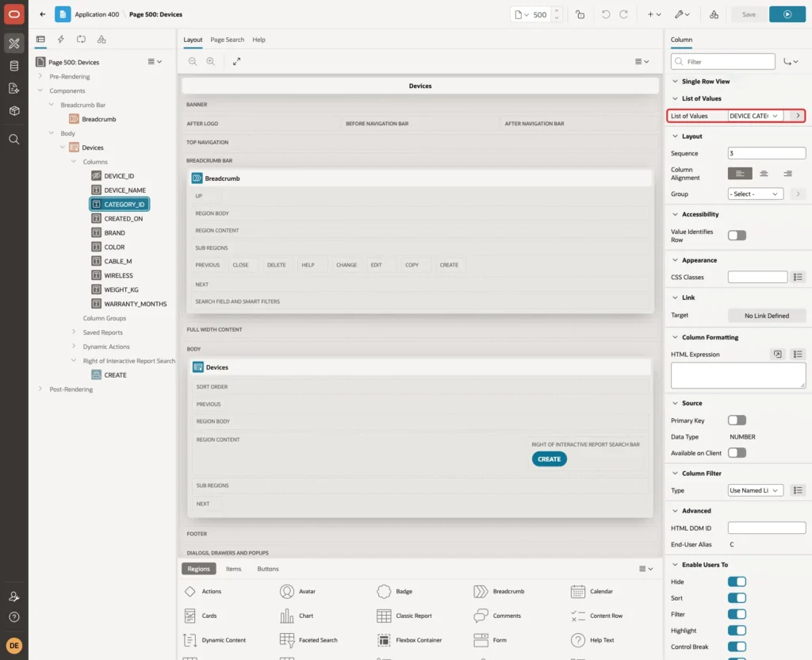Run the page with play button
812x660 pixels.
tap(787, 14)
